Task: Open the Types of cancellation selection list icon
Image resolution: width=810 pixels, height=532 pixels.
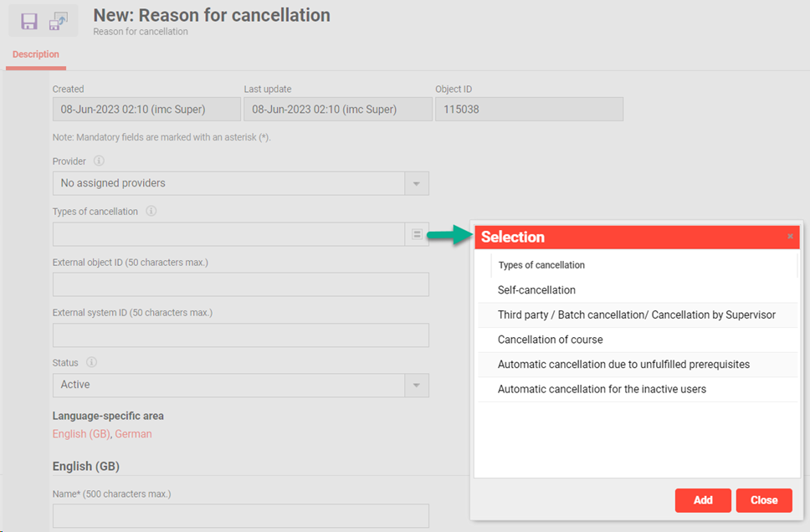Action: 417,234
